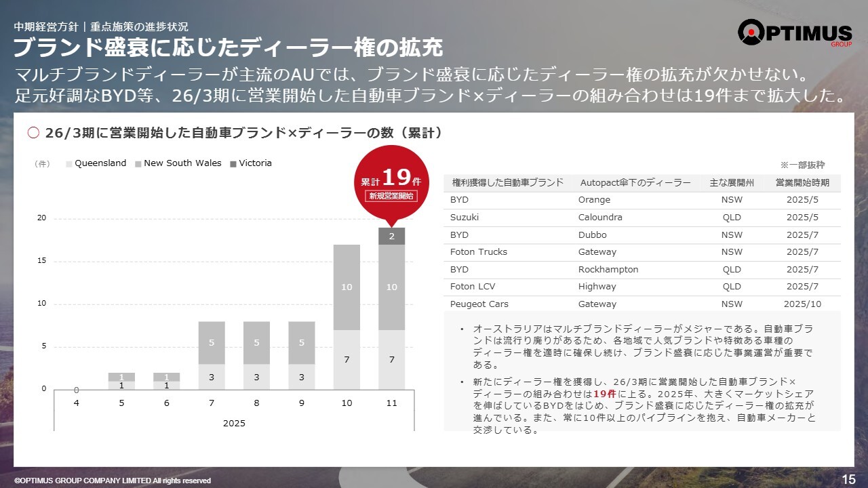
Task: Click the slide page number 15
Action: tap(848, 479)
